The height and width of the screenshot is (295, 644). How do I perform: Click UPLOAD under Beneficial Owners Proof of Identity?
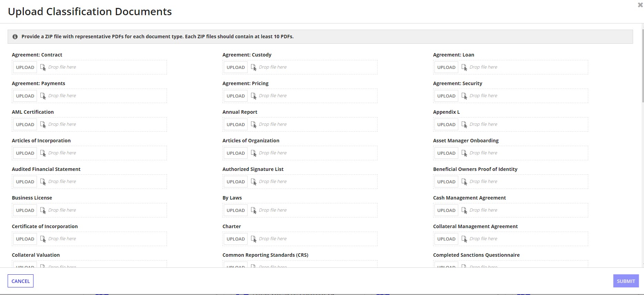[446, 182]
